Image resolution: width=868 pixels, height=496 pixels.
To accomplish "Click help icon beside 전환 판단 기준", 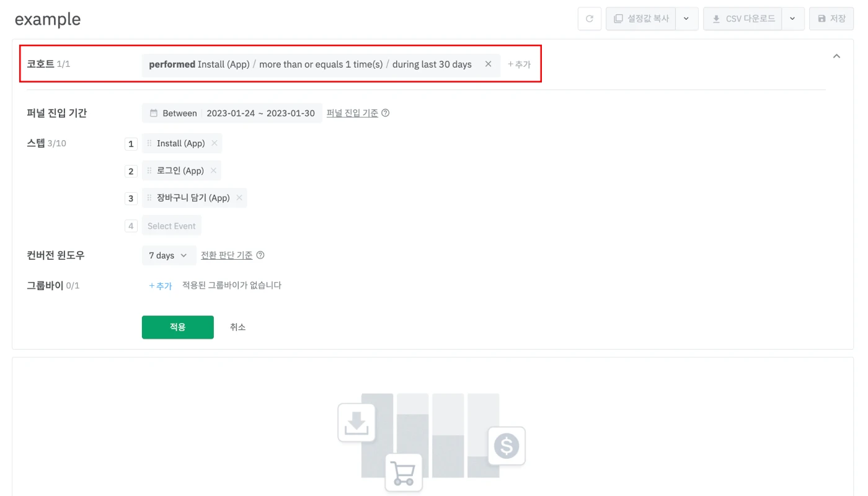I will point(260,255).
